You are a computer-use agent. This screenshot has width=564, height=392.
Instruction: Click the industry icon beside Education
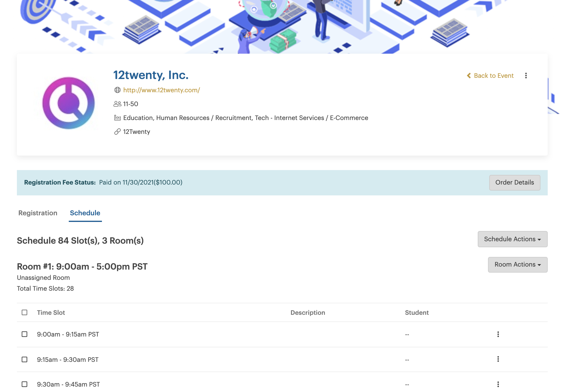pyautogui.click(x=117, y=118)
